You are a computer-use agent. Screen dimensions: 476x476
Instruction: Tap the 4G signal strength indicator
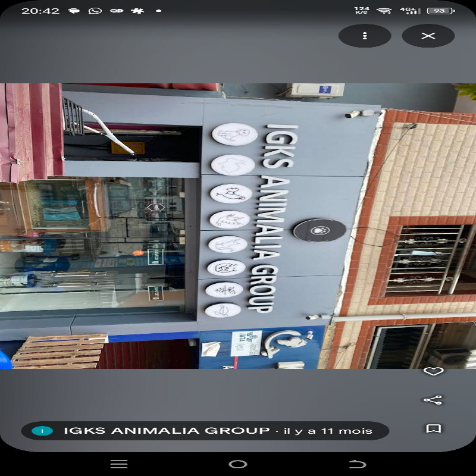pyautogui.click(x=410, y=11)
